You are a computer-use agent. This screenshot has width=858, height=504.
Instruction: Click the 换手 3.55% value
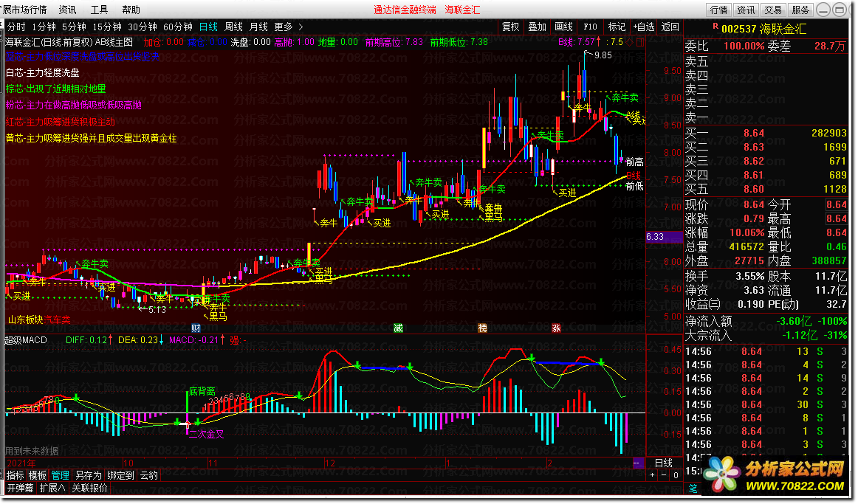750,277
